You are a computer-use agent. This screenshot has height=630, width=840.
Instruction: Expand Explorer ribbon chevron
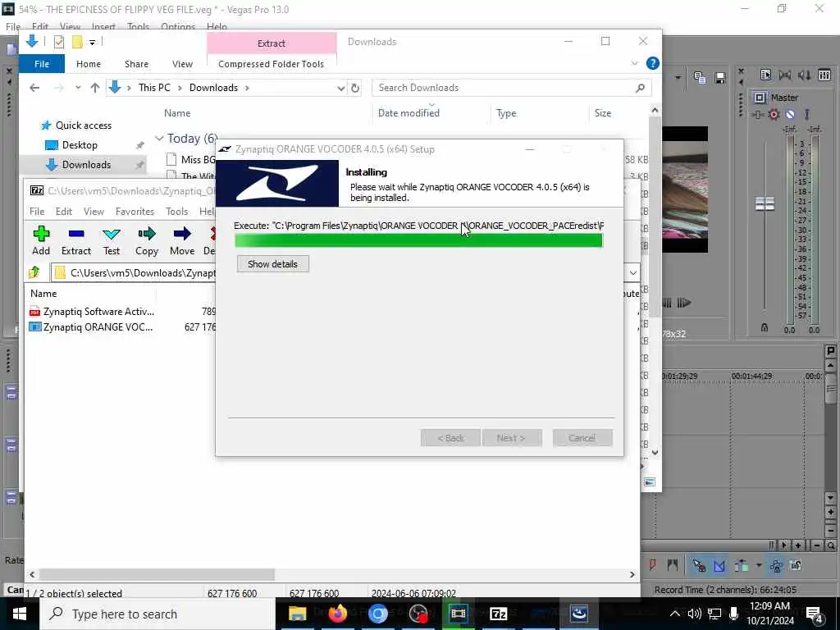635,63
